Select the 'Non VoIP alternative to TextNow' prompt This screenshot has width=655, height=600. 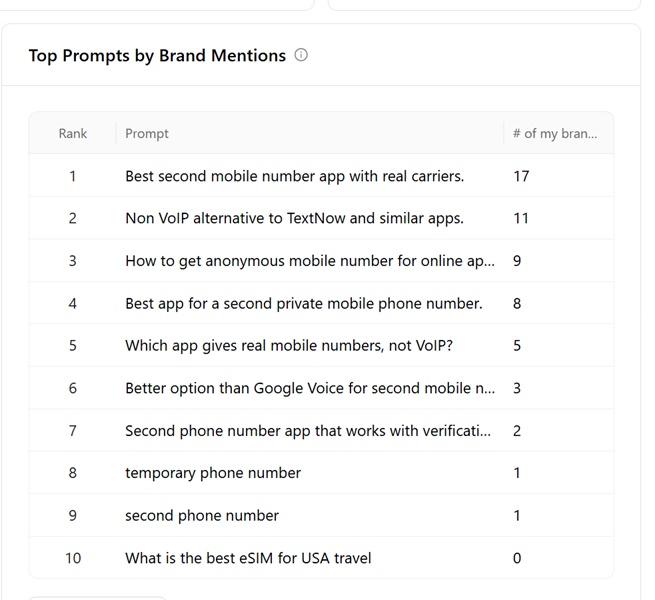click(x=294, y=218)
